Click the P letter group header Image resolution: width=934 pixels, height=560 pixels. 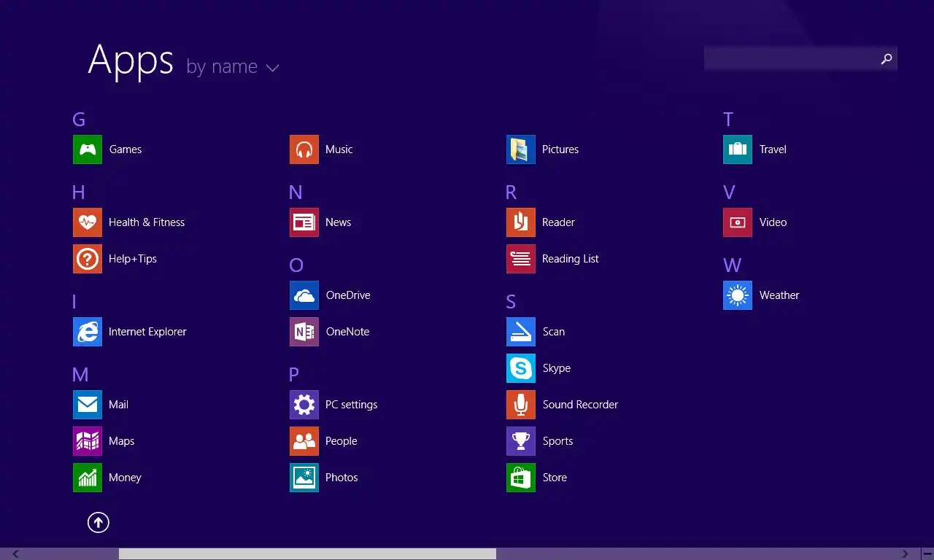294,375
